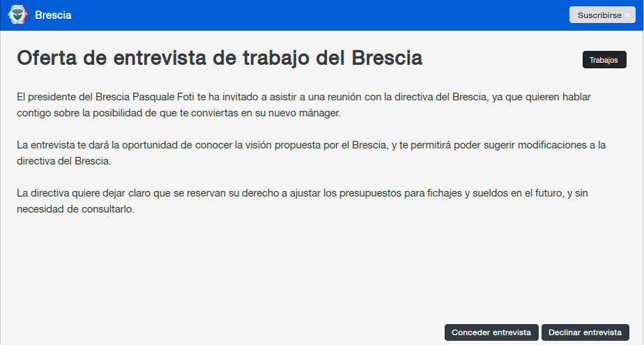Viewport: 644px width, 345px height.
Task: Click the paragraph about presupuestos para fichajes
Action: 302,201
